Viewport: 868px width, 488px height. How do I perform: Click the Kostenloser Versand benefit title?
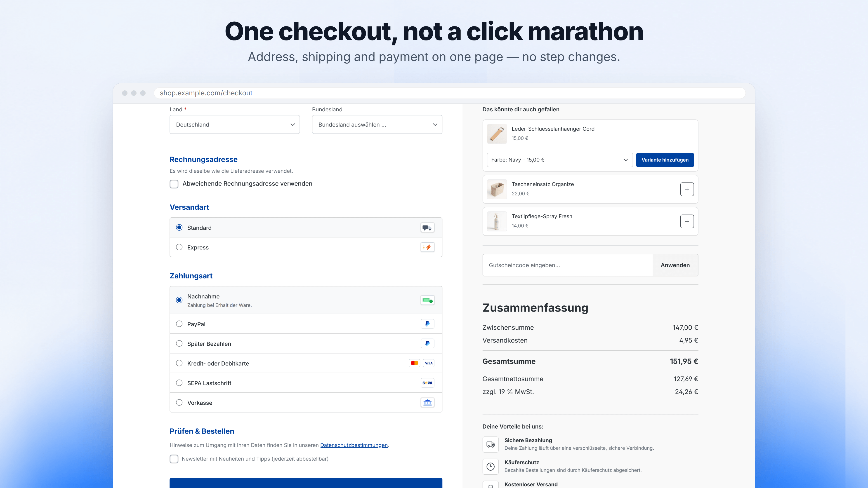click(531, 484)
